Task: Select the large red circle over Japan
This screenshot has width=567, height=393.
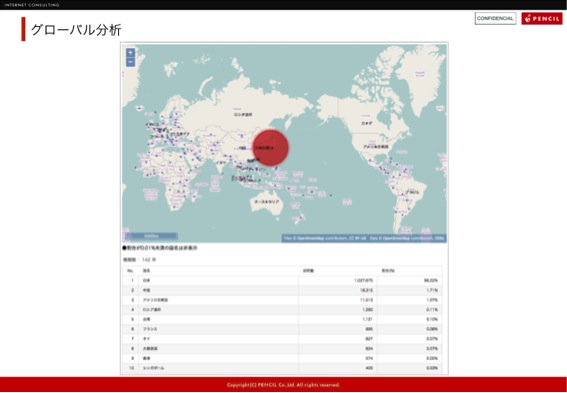Action: click(270, 148)
